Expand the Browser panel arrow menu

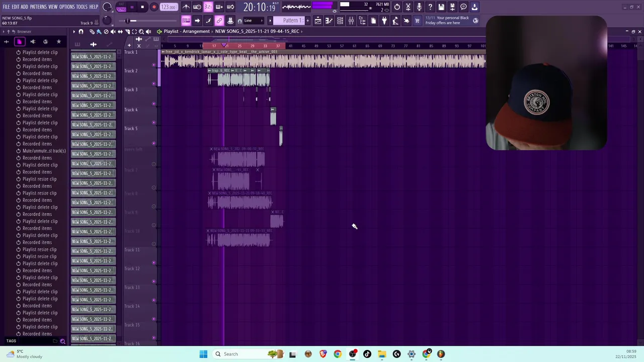tap(4, 32)
